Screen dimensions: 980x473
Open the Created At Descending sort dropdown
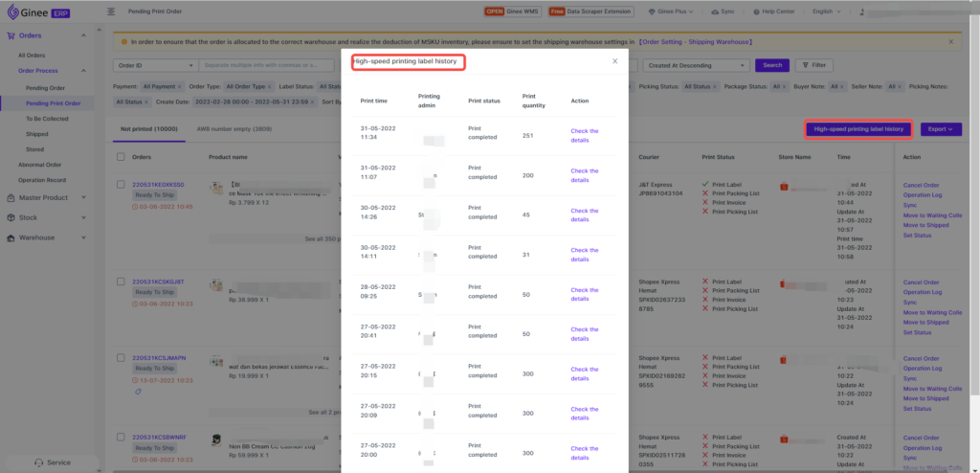click(697, 65)
